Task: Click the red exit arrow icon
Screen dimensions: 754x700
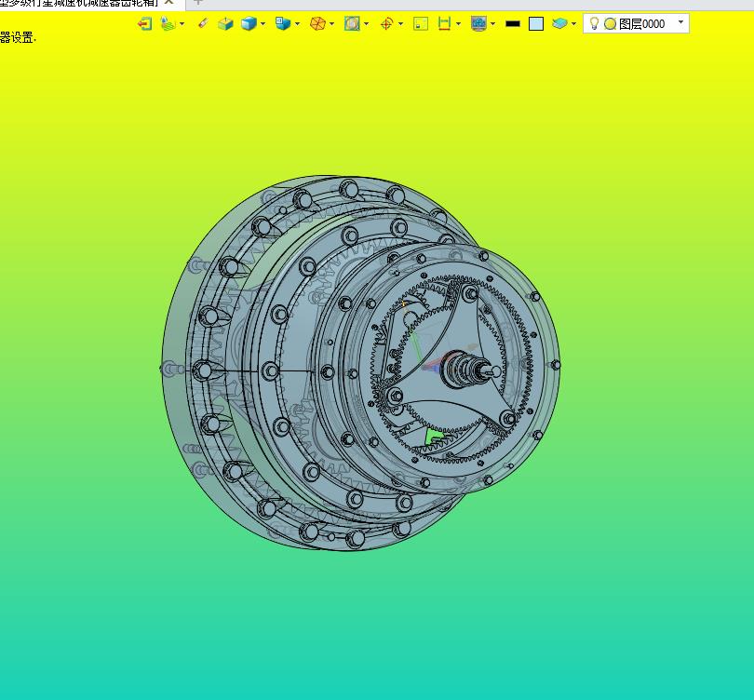Action: point(144,23)
